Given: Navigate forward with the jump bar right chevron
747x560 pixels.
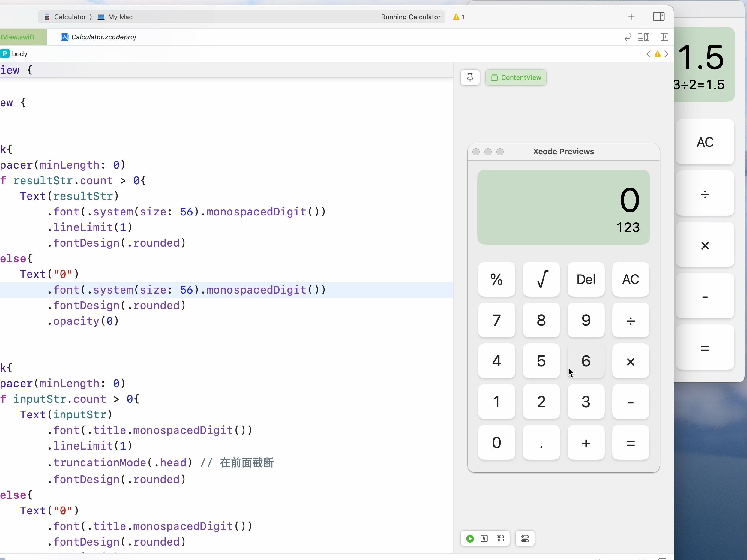Looking at the screenshot, I should (667, 54).
